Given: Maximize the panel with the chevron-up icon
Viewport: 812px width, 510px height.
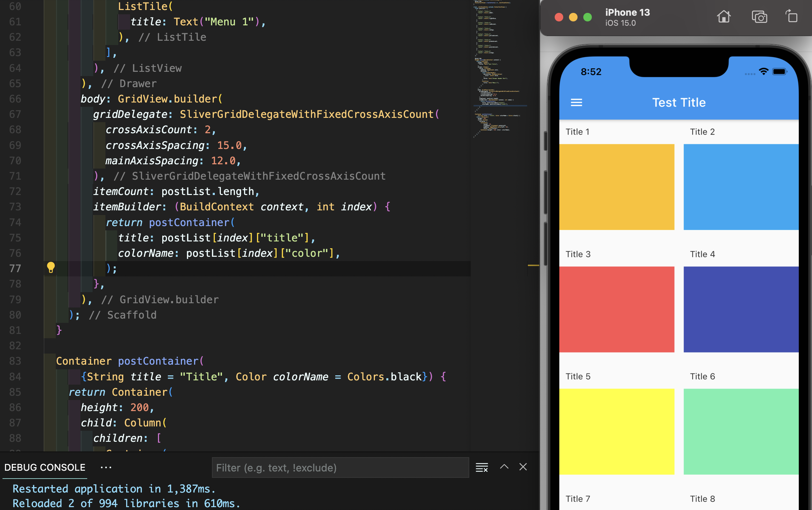Looking at the screenshot, I should (504, 467).
